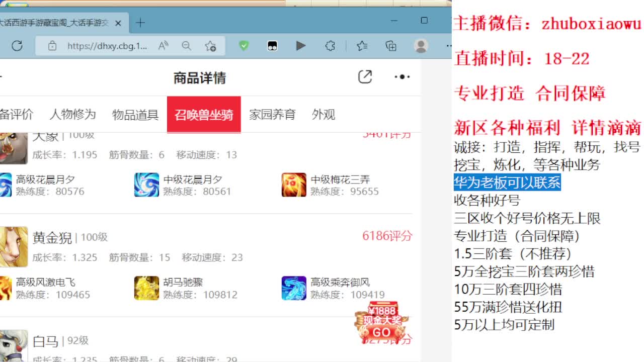This screenshot has width=644, height=362.
Task: Add page to favorites star icon
Action: coord(210,46)
